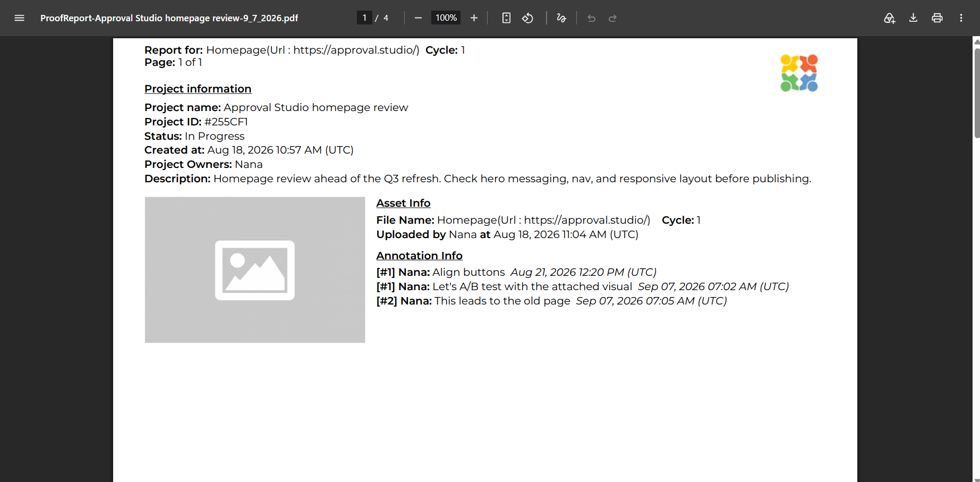Click the vertical scrollbar thumb
The width and height of the screenshot is (980, 482).
click(977, 94)
